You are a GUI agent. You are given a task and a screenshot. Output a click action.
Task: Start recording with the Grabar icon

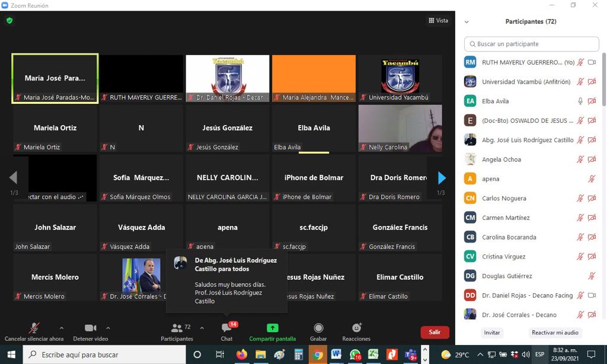[x=318, y=328]
